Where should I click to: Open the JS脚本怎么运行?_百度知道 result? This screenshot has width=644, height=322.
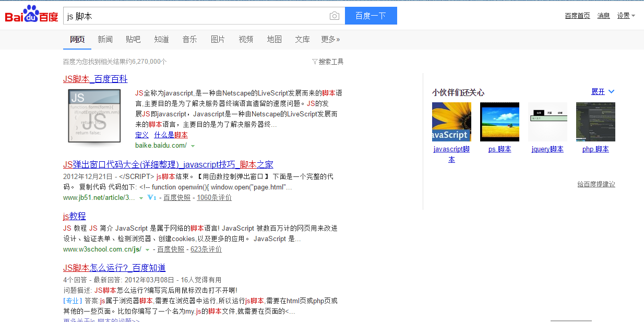[x=114, y=268]
